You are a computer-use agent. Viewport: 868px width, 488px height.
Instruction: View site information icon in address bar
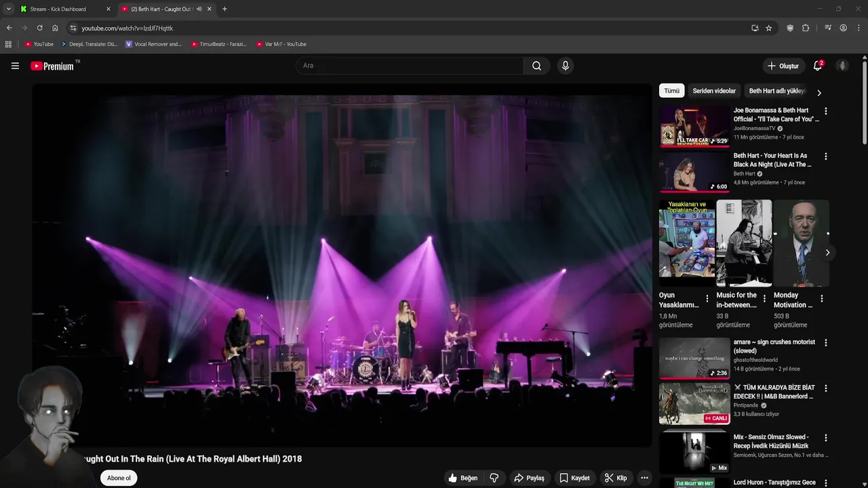coord(73,28)
